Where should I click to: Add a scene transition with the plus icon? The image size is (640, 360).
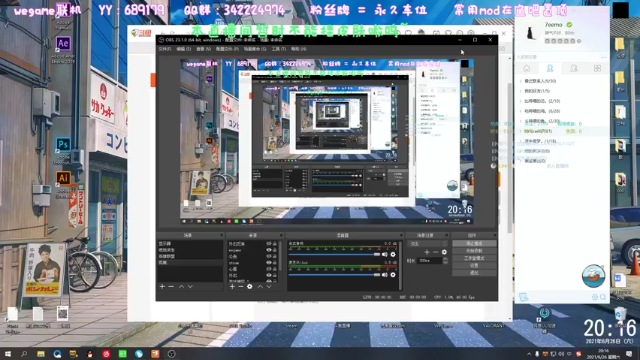pos(427,252)
